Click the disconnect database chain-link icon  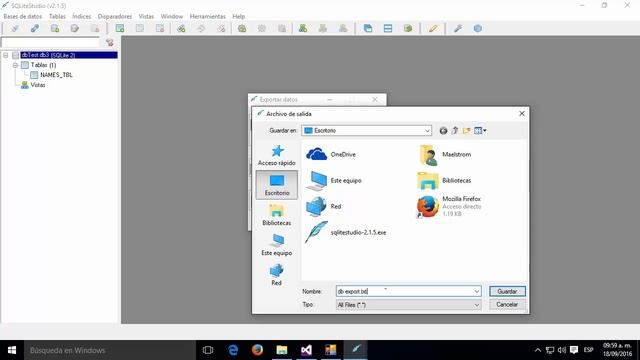35,29
